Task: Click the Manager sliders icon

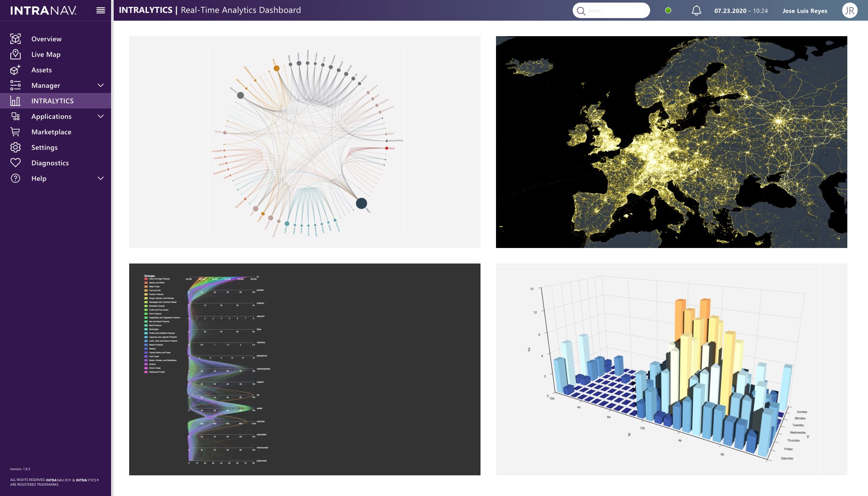Action: click(15, 85)
